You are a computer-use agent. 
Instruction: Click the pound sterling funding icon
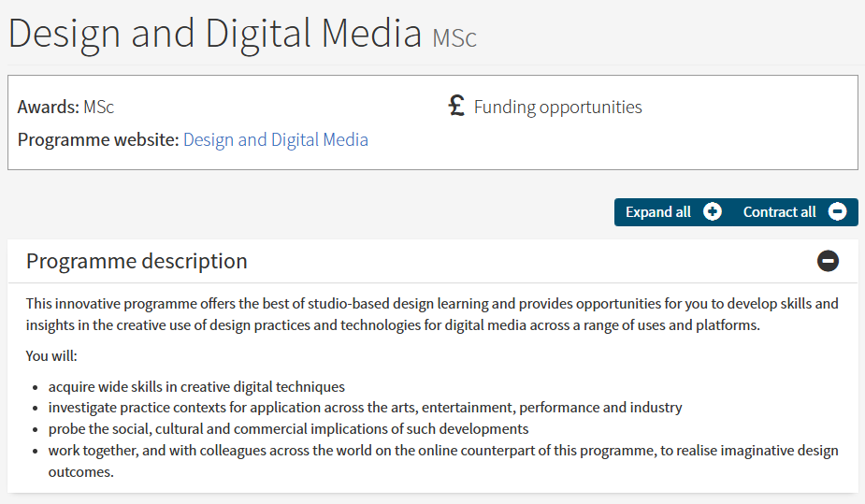[456, 106]
